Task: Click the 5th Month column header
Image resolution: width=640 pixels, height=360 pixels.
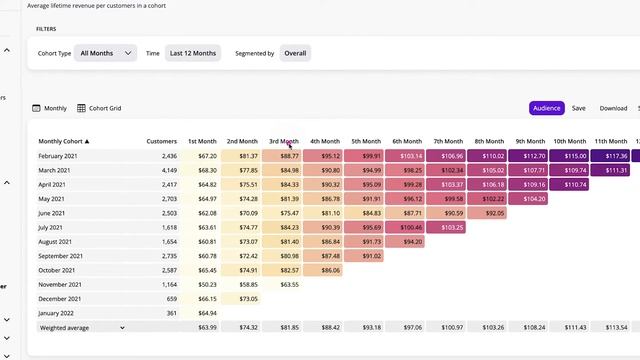Action: tap(366, 141)
